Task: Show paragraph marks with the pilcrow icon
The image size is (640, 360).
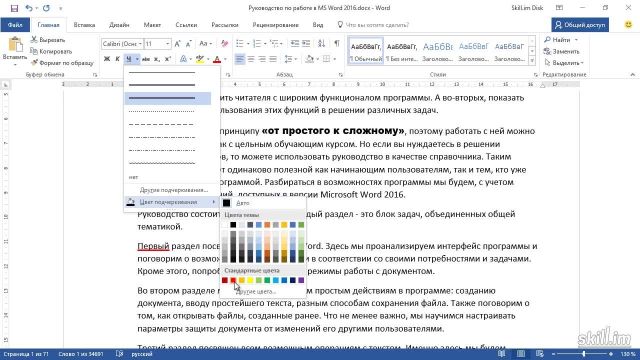Action: click(337, 44)
